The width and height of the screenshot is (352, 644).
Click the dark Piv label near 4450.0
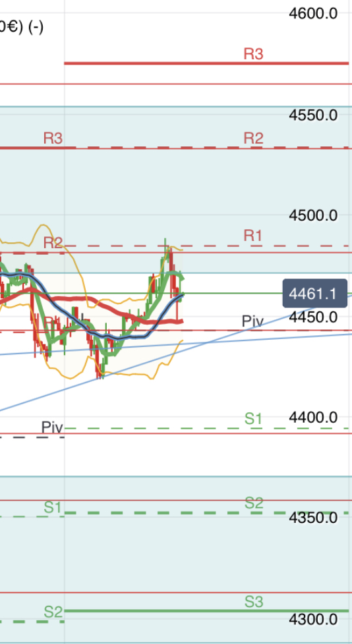(252, 321)
